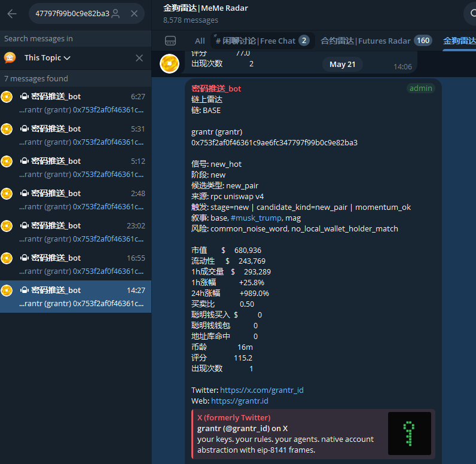This screenshot has width=476, height=464.
Task: Switch to the Futures Radar topic tab
Action: click(x=376, y=41)
